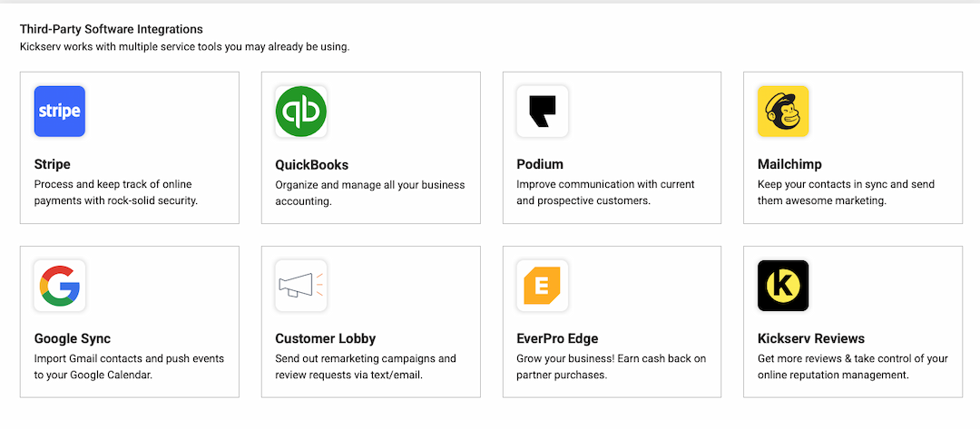The width and height of the screenshot is (980, 429).
Task: Click the Stripe online payments description
Action: (116, 192)
